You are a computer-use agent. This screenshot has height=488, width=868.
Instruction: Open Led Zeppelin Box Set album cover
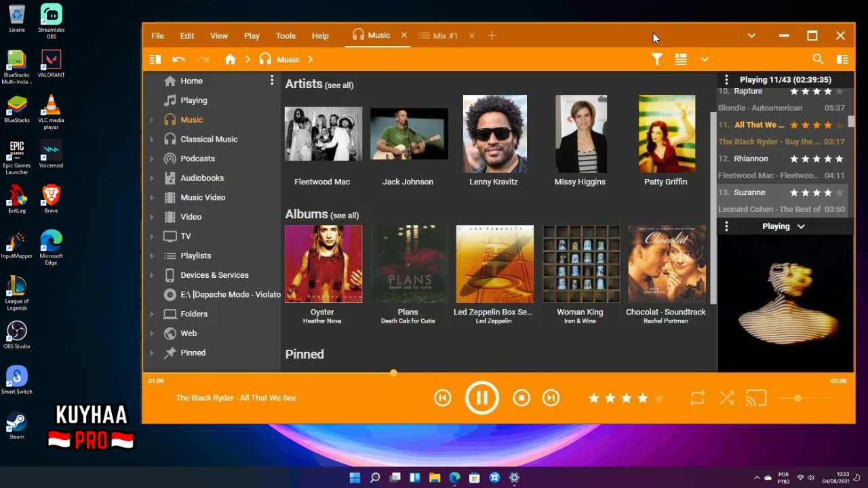click(x=494, y=264)
